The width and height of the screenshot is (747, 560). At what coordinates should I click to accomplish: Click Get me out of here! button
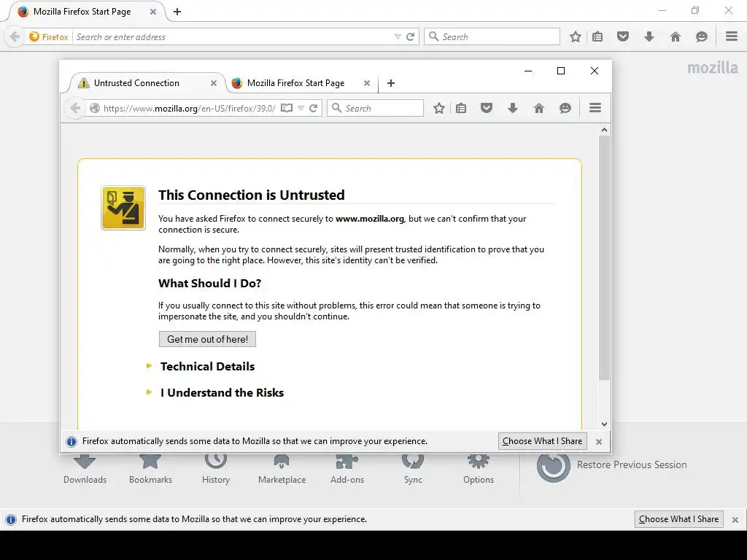point(207,339)
